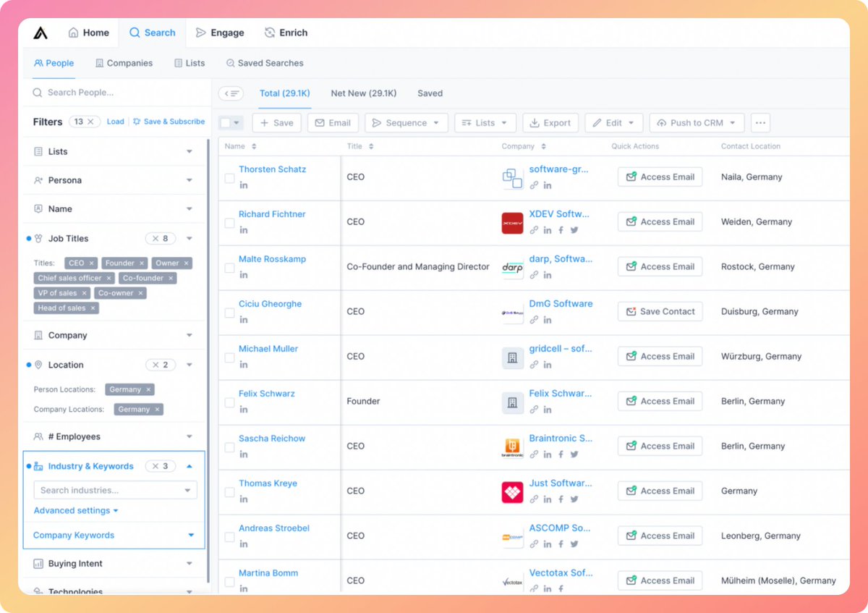Check the box for Richard Fichtner
Image resolution: width=868 pixels, height=613 pixels.
[x=229, y=223]
